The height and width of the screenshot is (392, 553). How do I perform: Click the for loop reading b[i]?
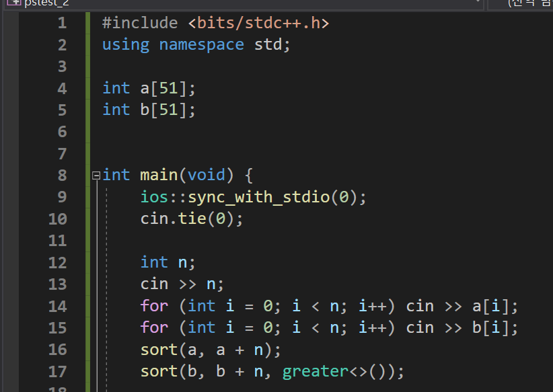click(329, 328)
